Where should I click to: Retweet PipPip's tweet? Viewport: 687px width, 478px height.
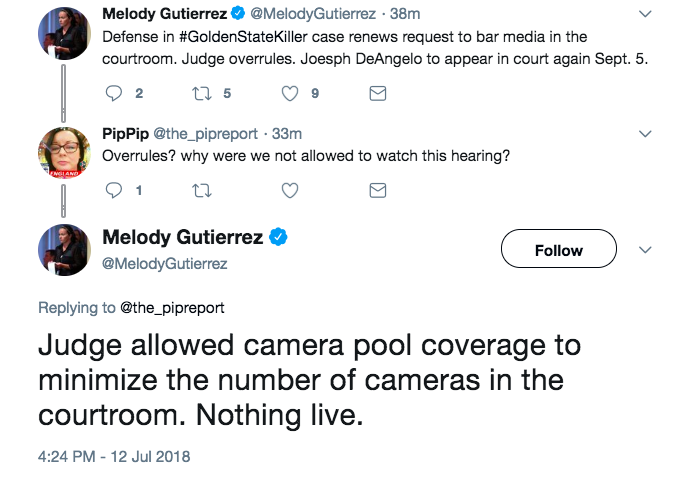tap(200, 190)
